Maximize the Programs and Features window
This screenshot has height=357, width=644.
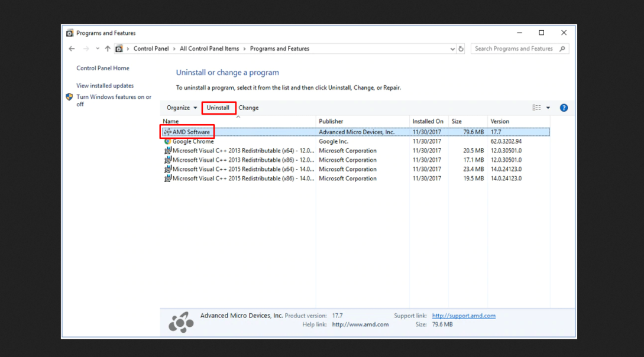[x=541, y=33]
